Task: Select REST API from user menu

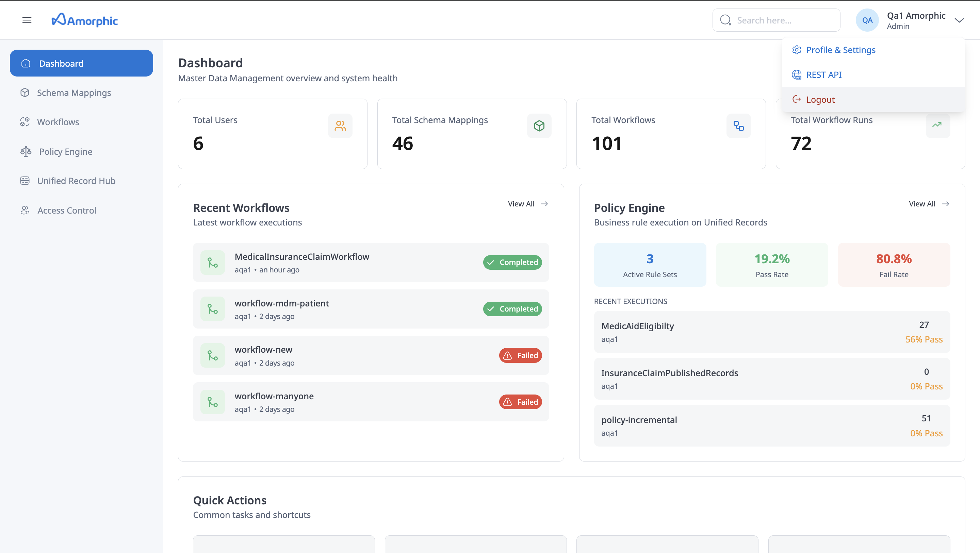Action: coord(823,75)
